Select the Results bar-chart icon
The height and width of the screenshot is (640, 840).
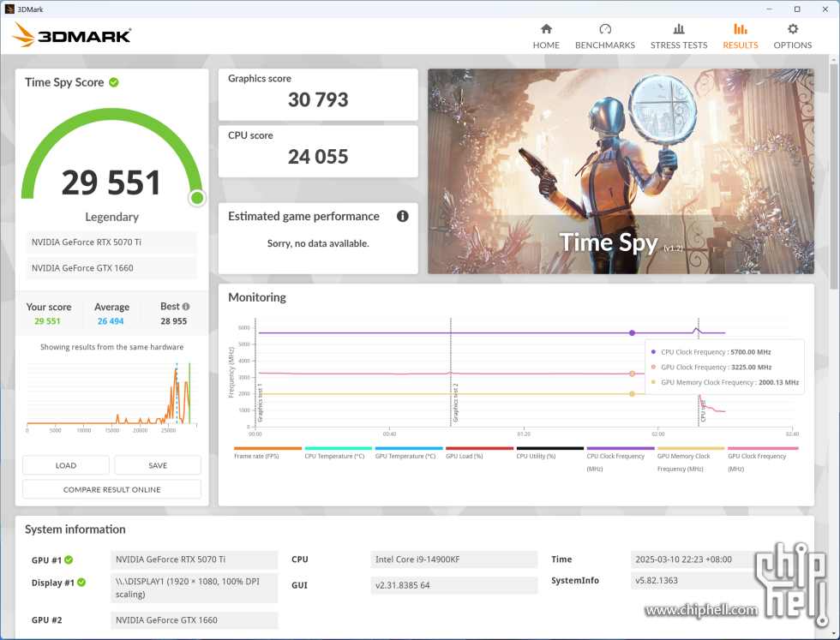click(x=741, y=29)
